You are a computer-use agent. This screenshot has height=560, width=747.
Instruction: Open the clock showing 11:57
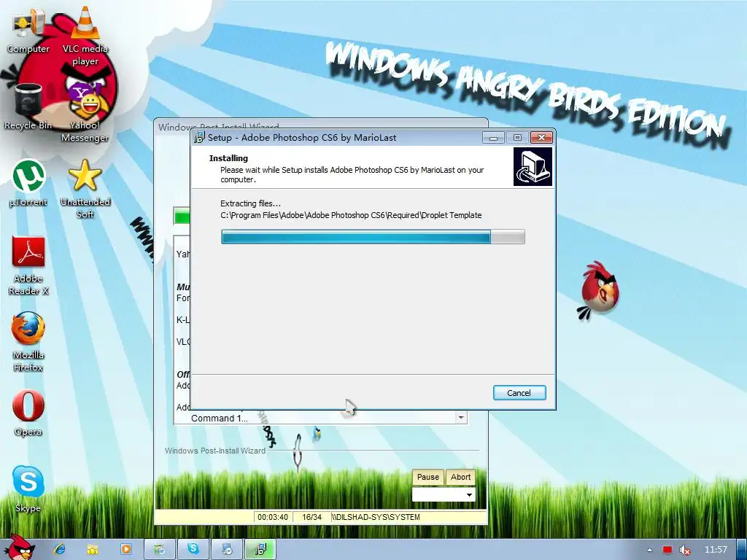[x=716, y=550]
